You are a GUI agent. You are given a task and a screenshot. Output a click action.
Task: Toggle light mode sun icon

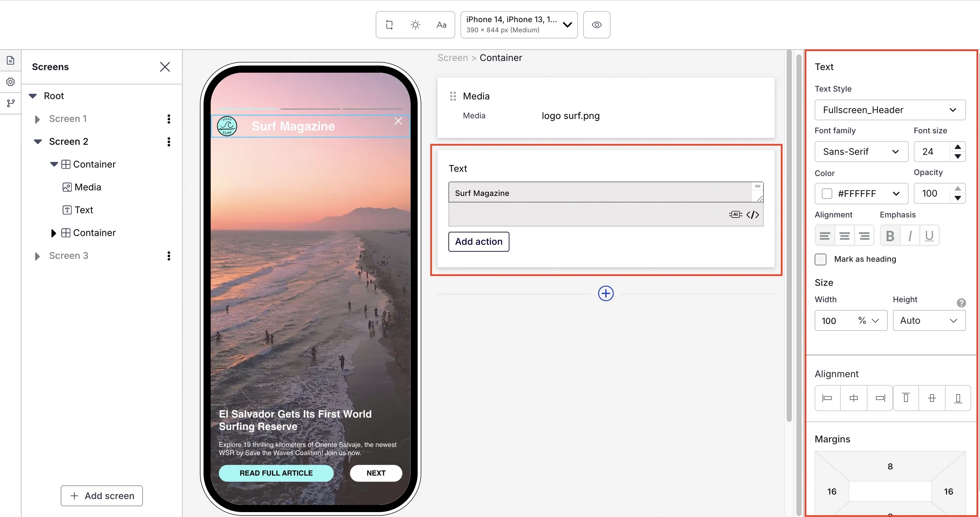pos(415,25)
